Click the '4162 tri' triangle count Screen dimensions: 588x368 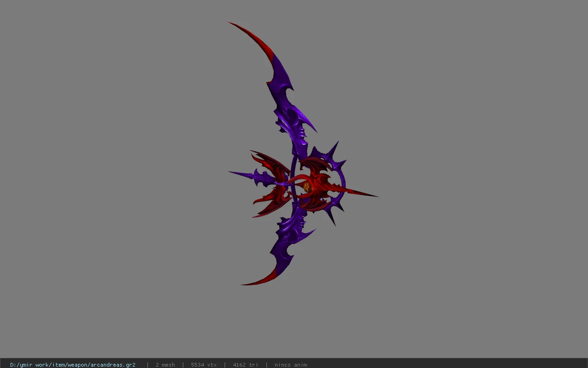click(245, 365)
